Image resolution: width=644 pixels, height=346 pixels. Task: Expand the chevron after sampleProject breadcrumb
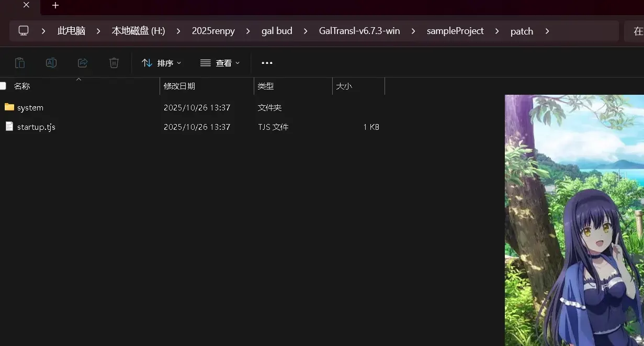tap(496, 31)
